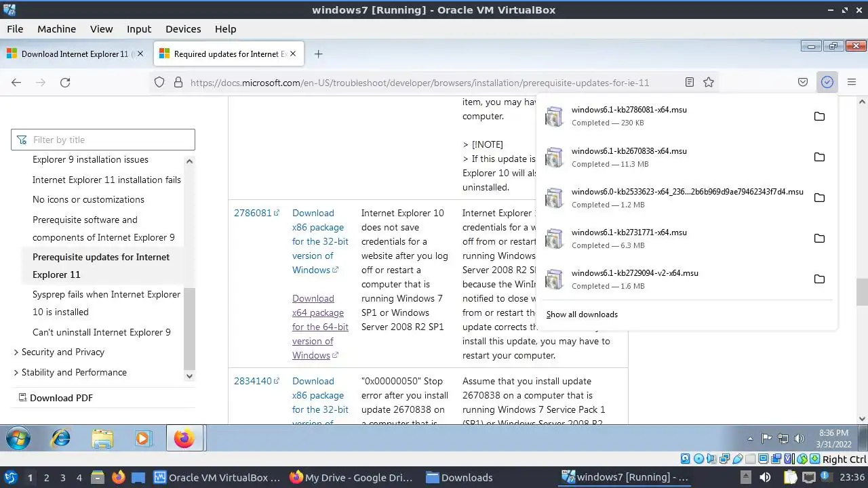Viewport: 868px width, 488px height.
Task: Open folder for kb2731771-x64.msu download
Action: coord(819,238)
